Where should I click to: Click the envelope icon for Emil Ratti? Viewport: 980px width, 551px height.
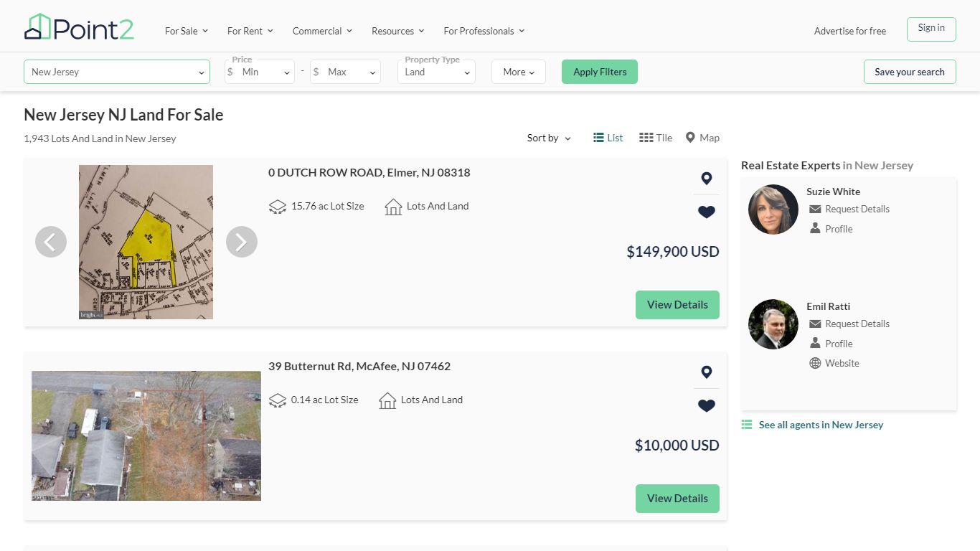(815, 324)
